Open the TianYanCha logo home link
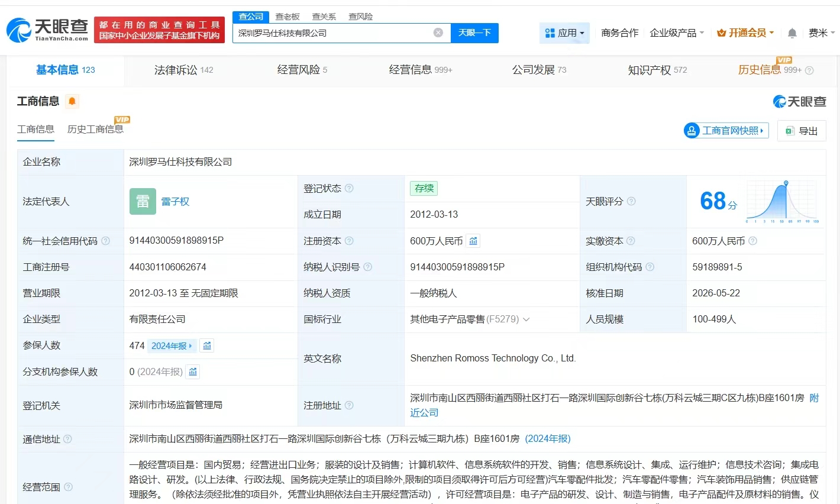This screenshot has height=504, width=840. click(47, 30)
